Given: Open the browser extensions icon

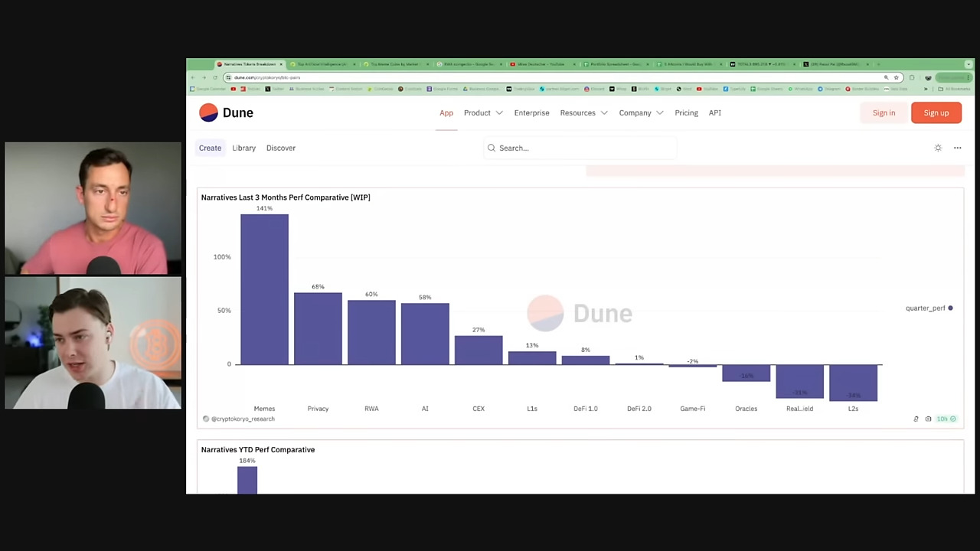Looking at the screenshot, I should [x=911, y=77].
